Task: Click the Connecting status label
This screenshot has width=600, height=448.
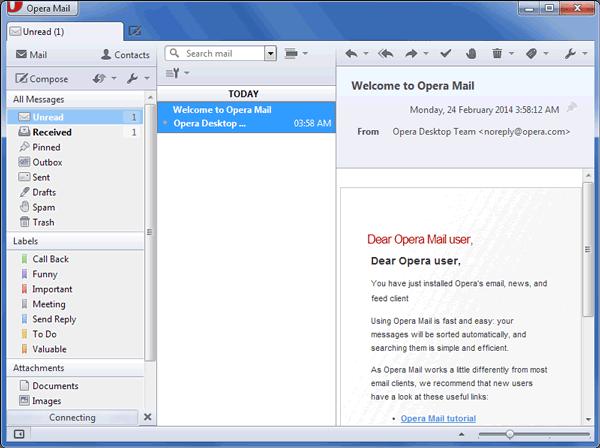Action: (72, 417)
